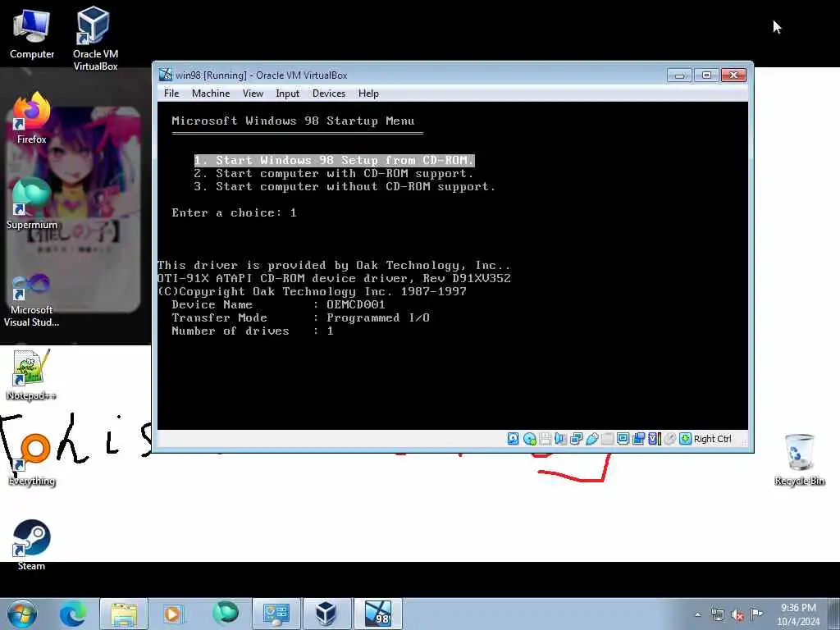Click the display settings status icon
840x630 pixels.
click(x=623, y=439)
